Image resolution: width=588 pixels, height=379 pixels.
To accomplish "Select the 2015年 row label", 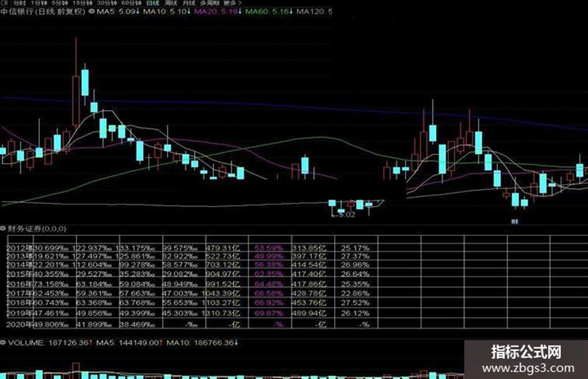I will [19, 274].
